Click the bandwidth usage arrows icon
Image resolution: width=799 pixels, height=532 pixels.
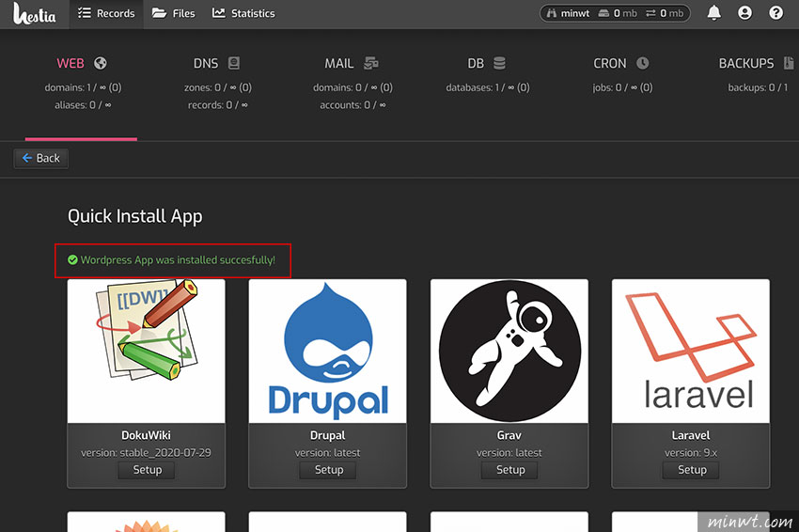650,14
